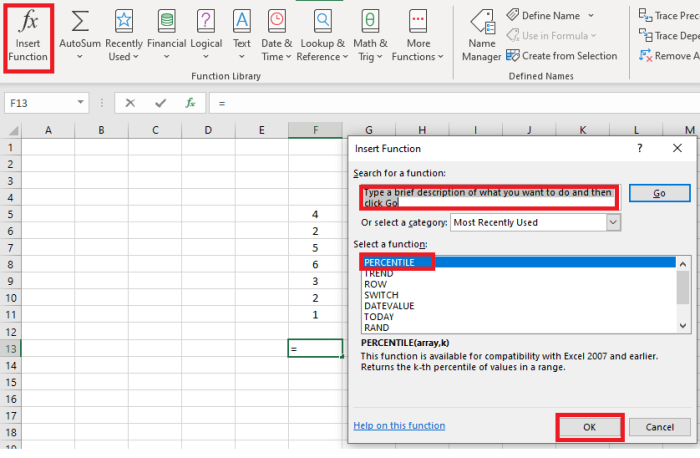Click Remove Arrows

click(669, 56)
